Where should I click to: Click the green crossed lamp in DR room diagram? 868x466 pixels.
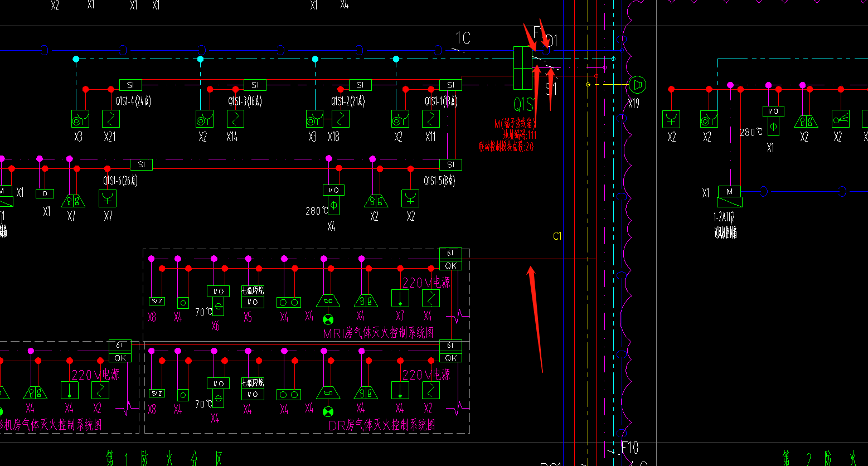(328, 411)
